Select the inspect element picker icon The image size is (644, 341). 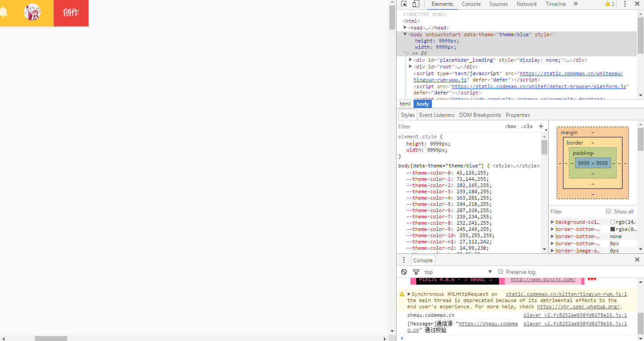tap(404, 4)
